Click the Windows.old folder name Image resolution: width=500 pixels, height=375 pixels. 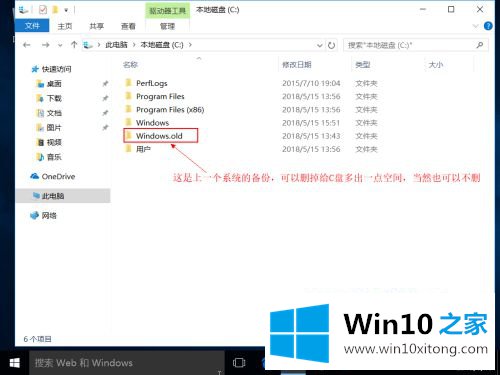159,136
